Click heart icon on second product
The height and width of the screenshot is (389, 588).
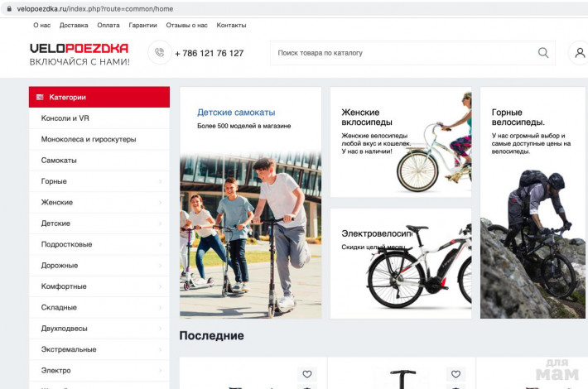tap(456, 374)
